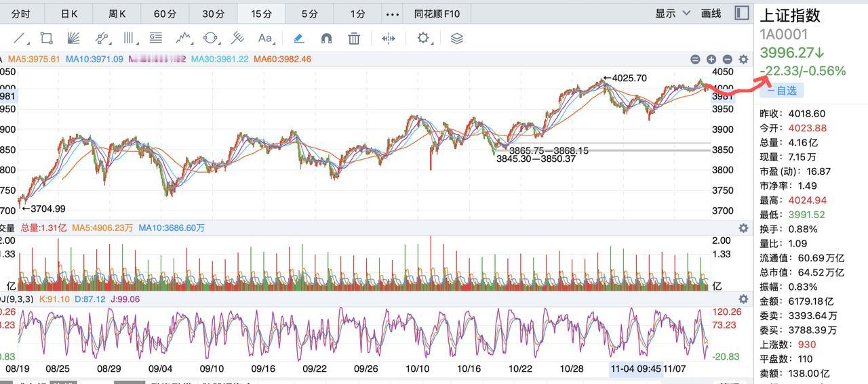Open KDJ panel gear settings

pyautogui.click(x=743, y=299)
